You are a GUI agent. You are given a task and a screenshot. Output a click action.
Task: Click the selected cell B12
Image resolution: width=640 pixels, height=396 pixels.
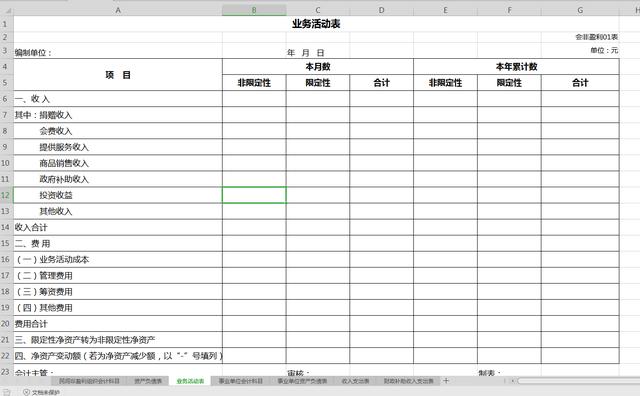pos(254,195)
